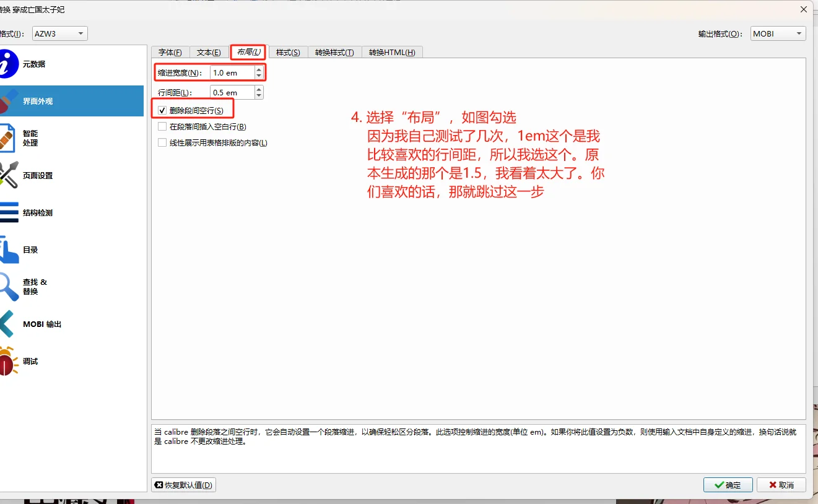Select the 目录 sidebar label

click(x=30, y=250)
